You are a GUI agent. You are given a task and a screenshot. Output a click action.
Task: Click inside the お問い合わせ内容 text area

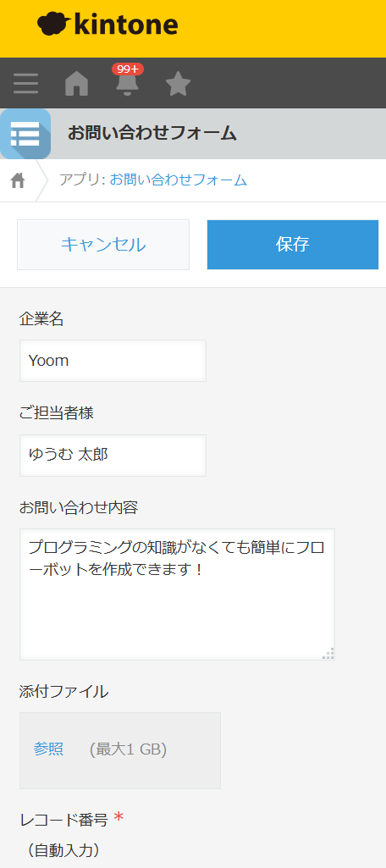[177, 594]
